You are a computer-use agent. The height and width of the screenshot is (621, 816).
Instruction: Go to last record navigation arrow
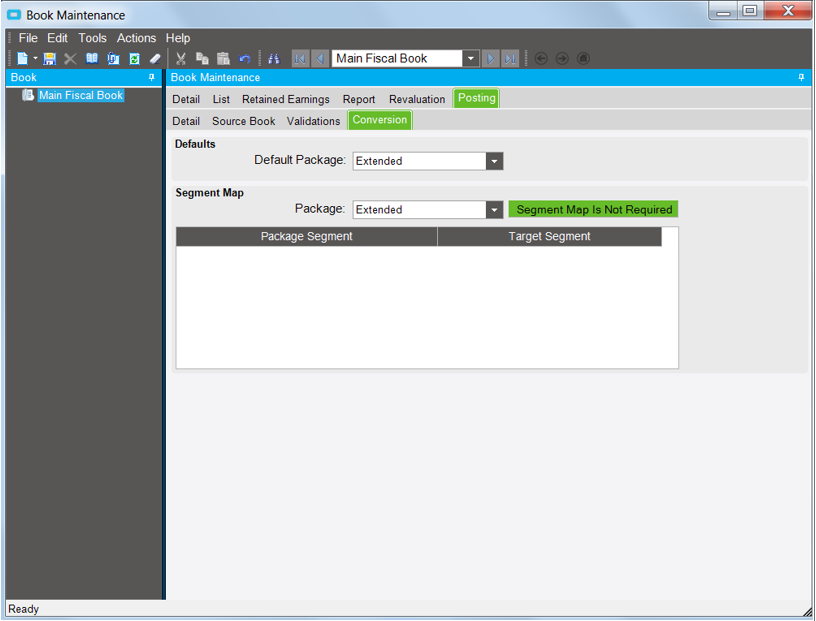click(510, 58)
